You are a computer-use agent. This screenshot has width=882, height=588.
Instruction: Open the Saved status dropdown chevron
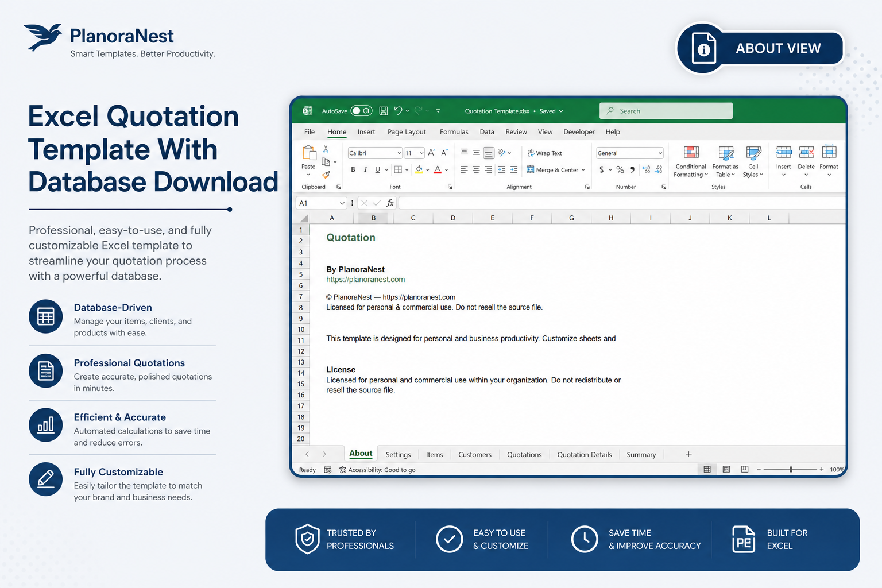pos(561,111)
